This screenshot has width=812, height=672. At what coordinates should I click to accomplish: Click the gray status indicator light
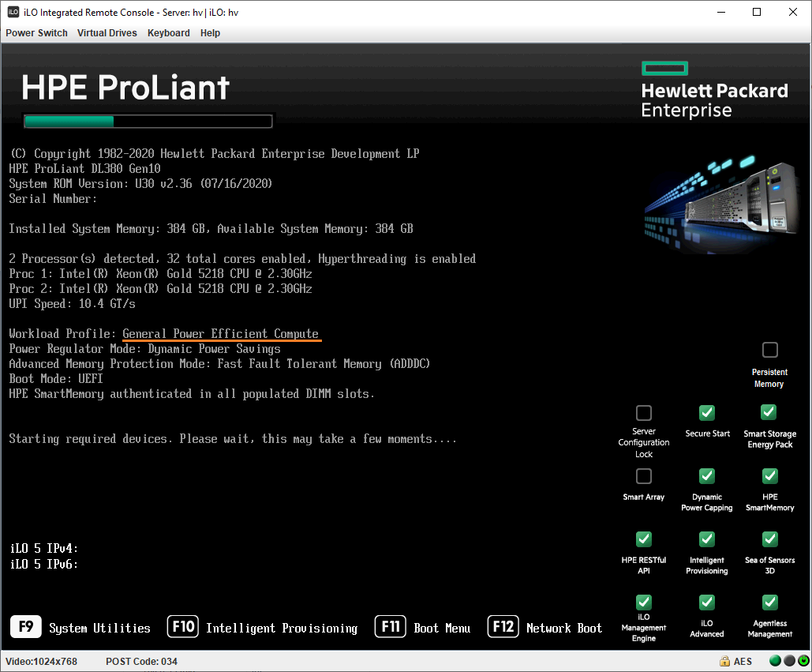tap(789, 661)
